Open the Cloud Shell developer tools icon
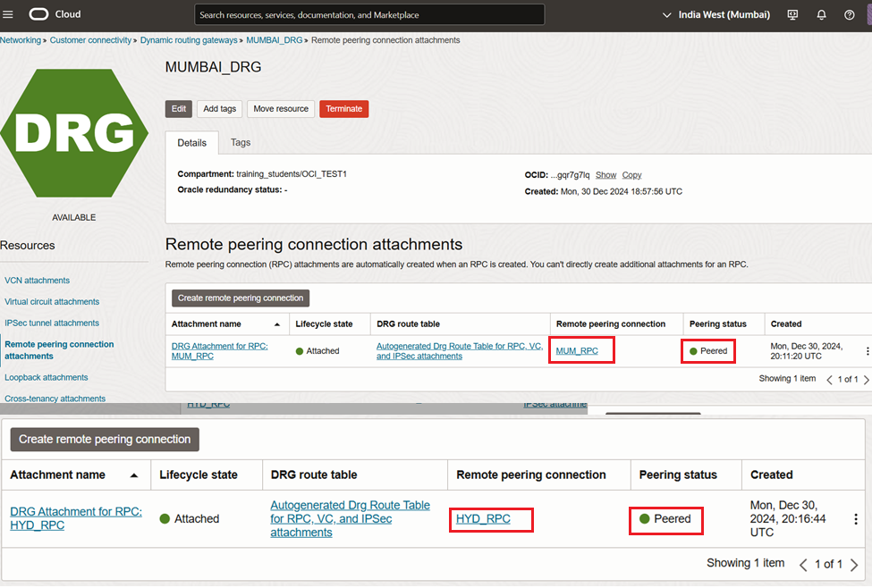The image size is (872, 588). (x=792, y=15)
